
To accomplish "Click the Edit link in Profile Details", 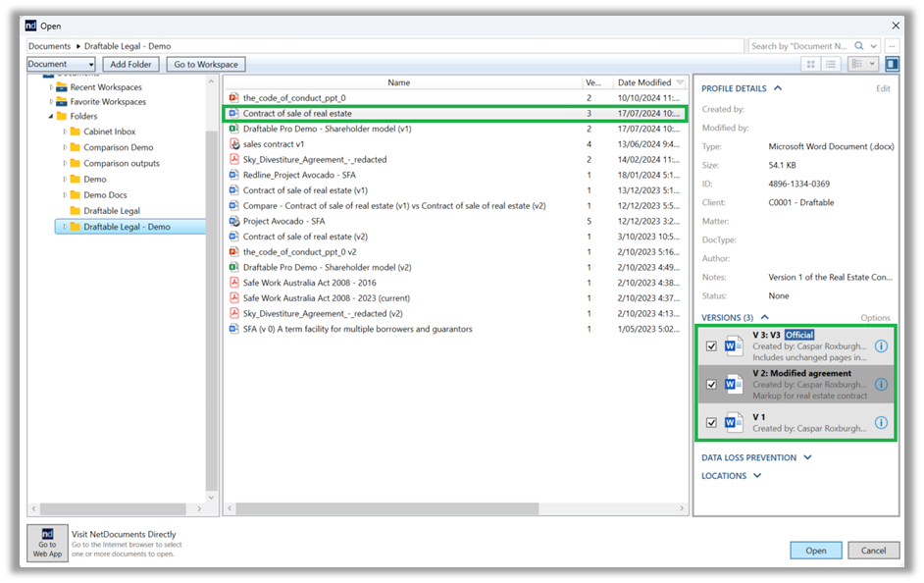I will (x=883, y=88).
